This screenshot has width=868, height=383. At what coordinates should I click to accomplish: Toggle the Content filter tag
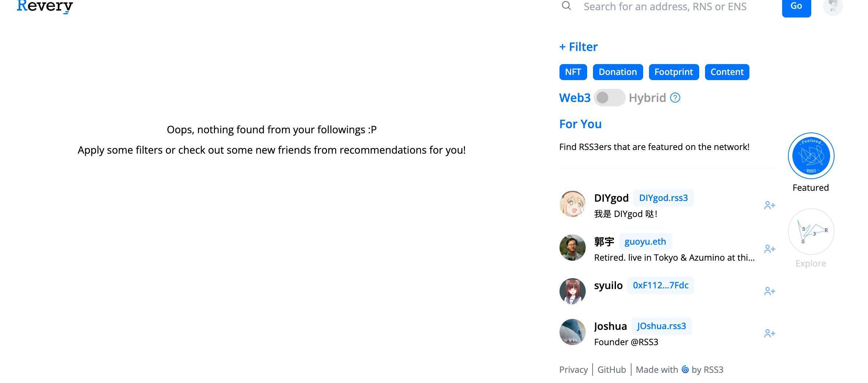(727, 72)
